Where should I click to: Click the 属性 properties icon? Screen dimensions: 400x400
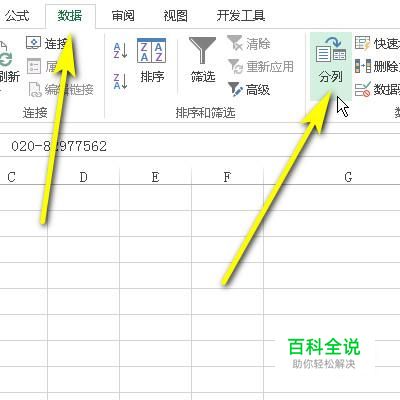(x=34, y=66)
